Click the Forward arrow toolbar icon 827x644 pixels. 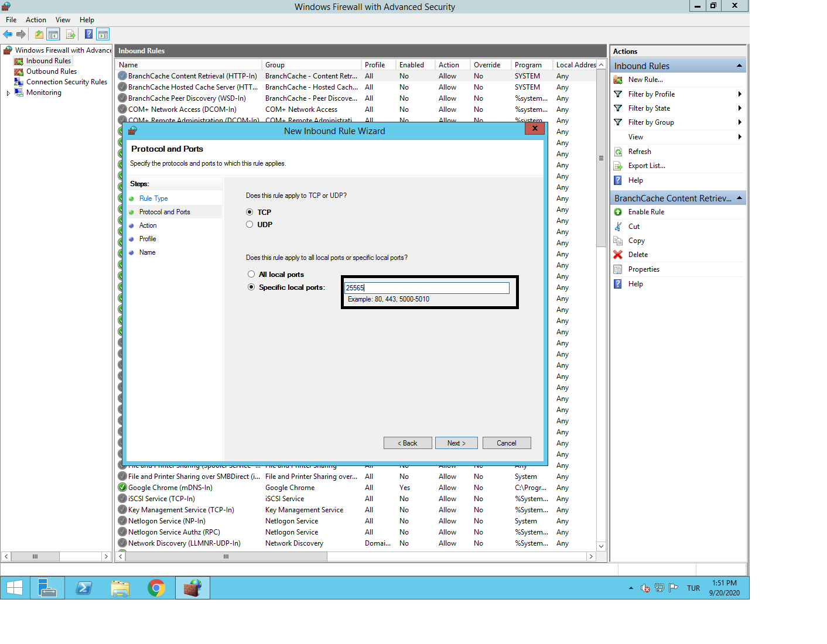coord(21,35)
